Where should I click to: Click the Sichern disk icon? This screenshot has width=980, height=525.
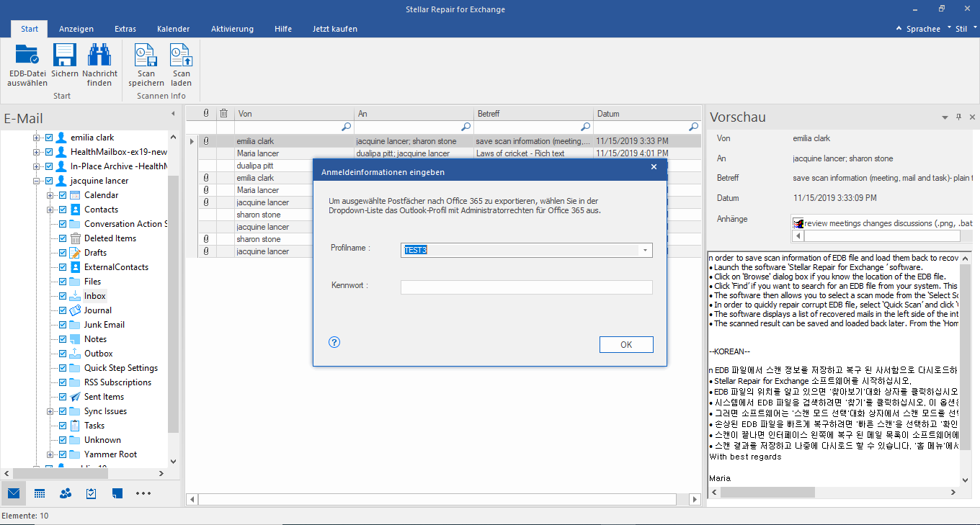click(x=65, y=56)
